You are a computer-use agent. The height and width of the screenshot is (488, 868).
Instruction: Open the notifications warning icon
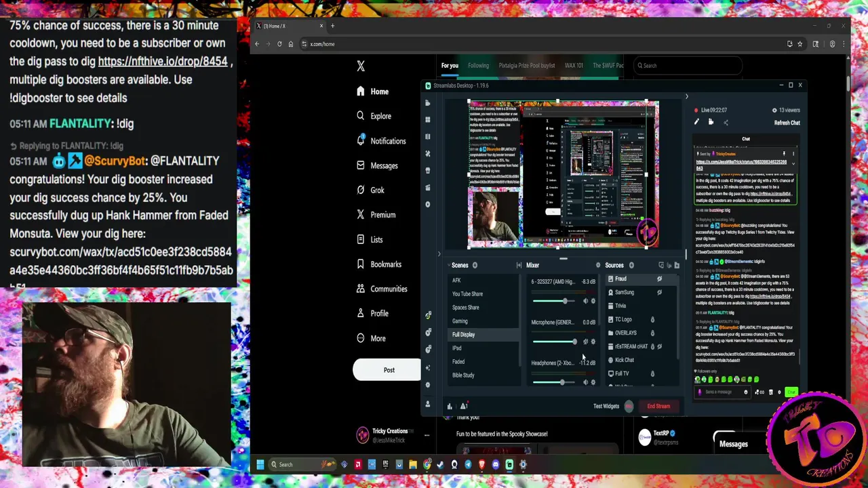click(464, 406)
